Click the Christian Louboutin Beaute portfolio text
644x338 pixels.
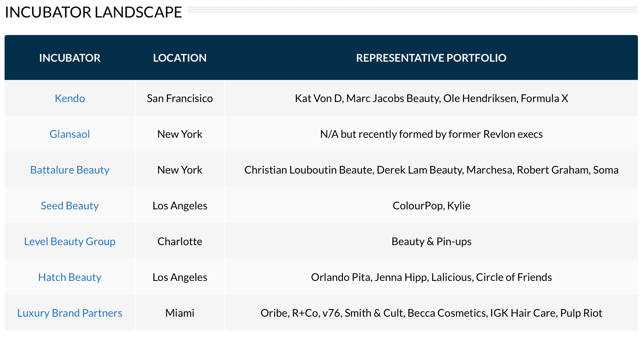[x=308, y=170]
